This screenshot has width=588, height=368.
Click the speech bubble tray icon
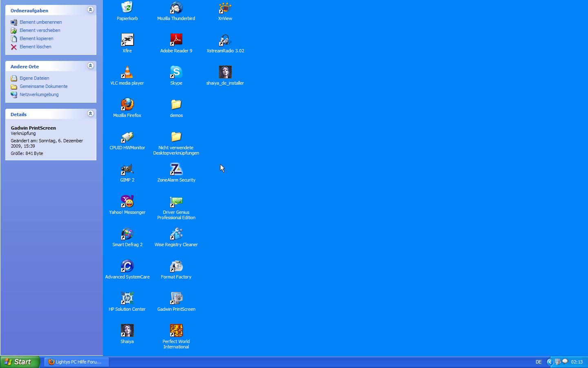[x=565, y=361]
